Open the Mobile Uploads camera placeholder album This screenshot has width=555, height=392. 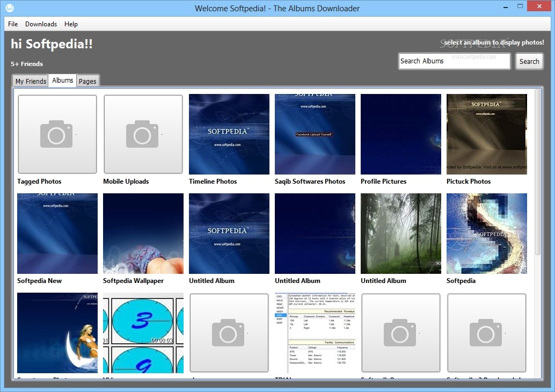[143, 134]
